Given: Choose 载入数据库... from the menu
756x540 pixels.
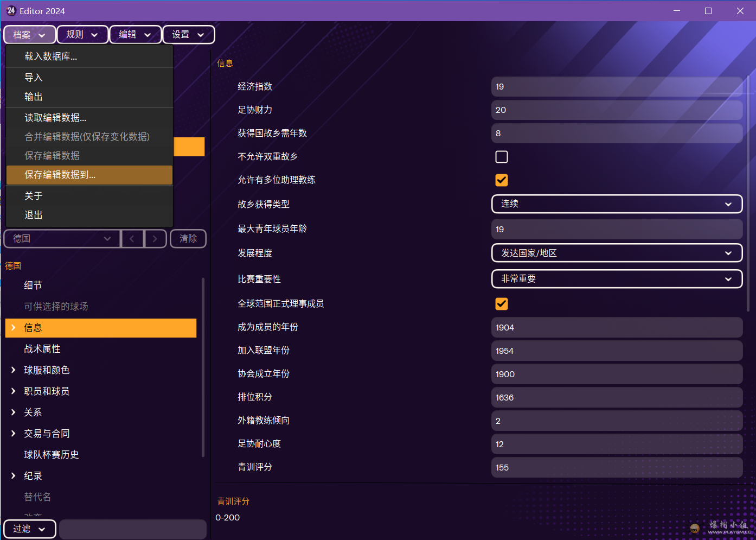Looking at the screenshot, I should tap(89, 56).
